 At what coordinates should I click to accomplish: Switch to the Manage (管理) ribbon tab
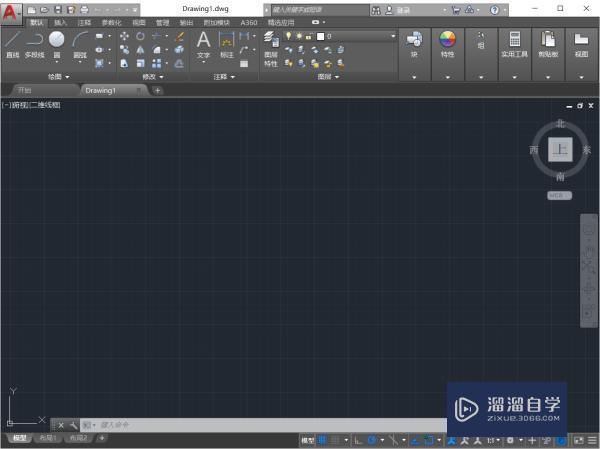162,23
